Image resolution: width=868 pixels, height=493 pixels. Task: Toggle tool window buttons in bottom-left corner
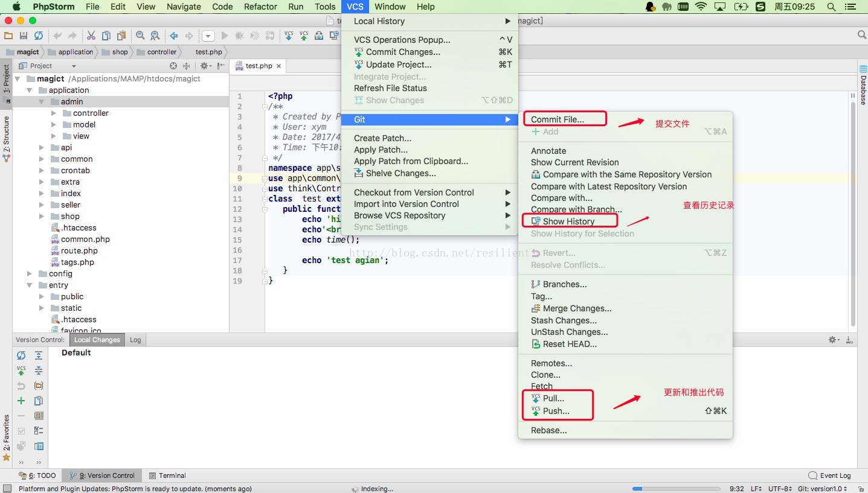pyautogui.click(x=7, y=488)
